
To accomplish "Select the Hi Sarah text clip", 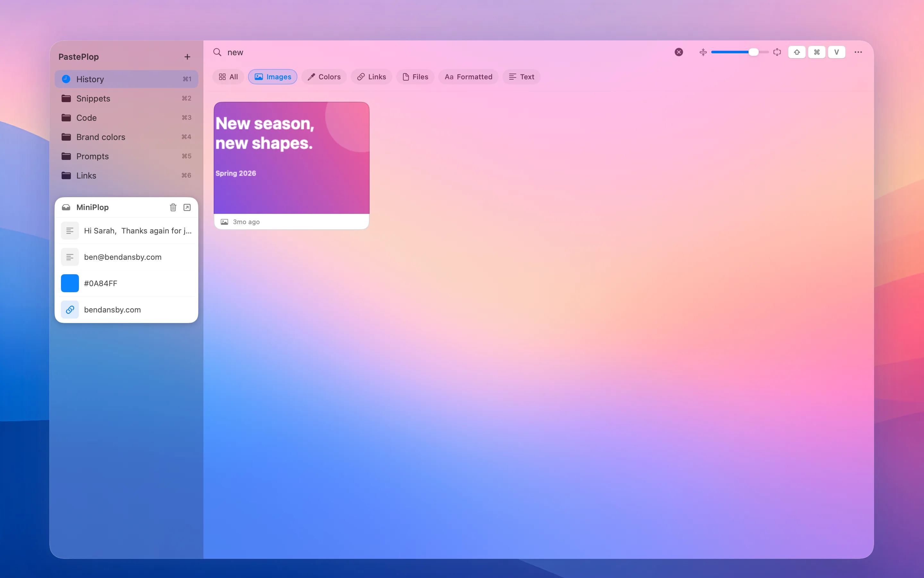I will point(126,231).
